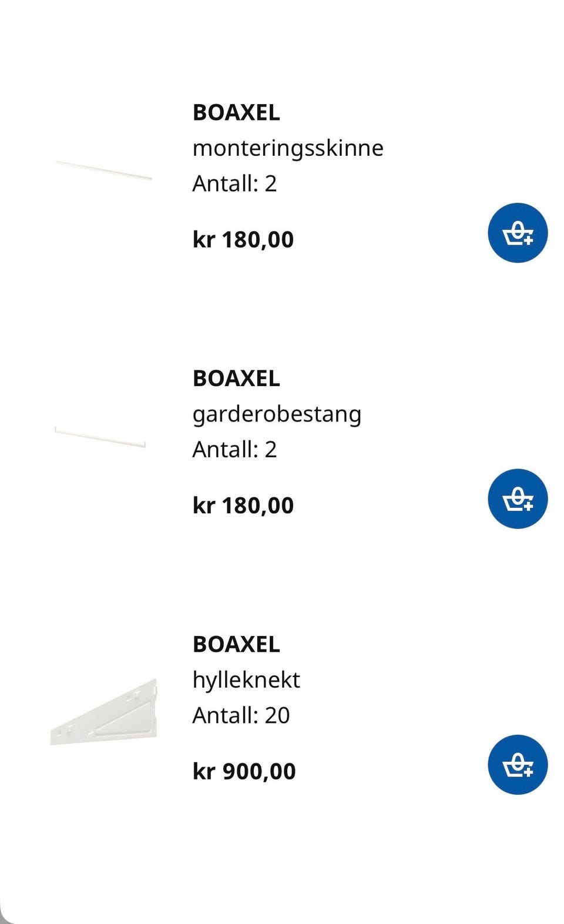Select the monteringsskinne description text
Viewport: 564px width, 924px height.
(288, 148)
